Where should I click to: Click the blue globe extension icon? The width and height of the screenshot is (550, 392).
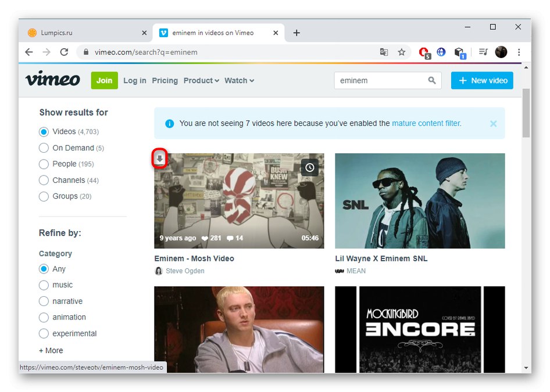pos(441,52)
